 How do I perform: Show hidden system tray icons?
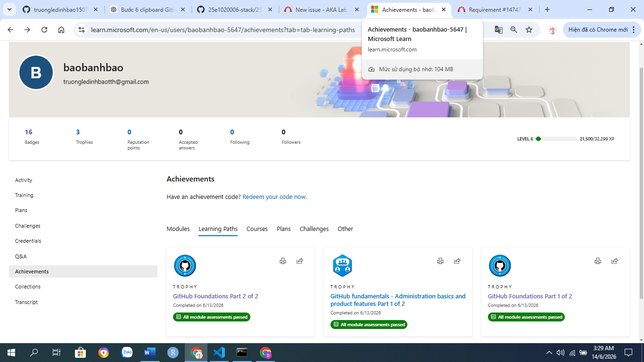point(549,353)
